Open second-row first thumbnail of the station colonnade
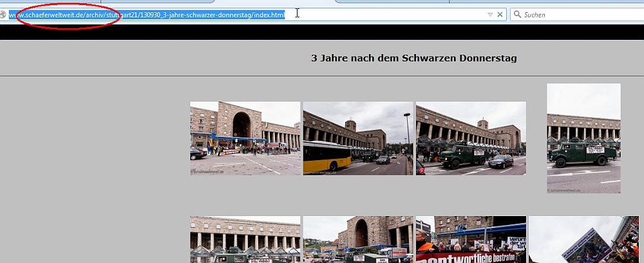 pos(245,239)
